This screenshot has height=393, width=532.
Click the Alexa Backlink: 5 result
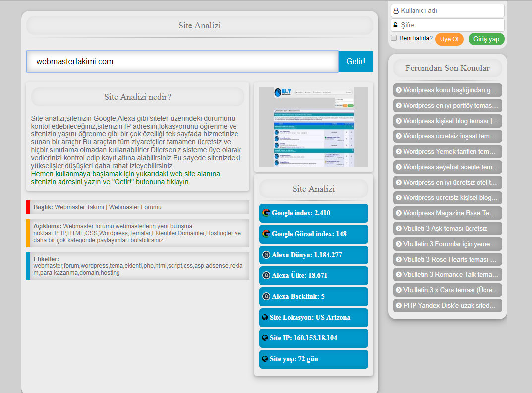click(x=314, y=297)
